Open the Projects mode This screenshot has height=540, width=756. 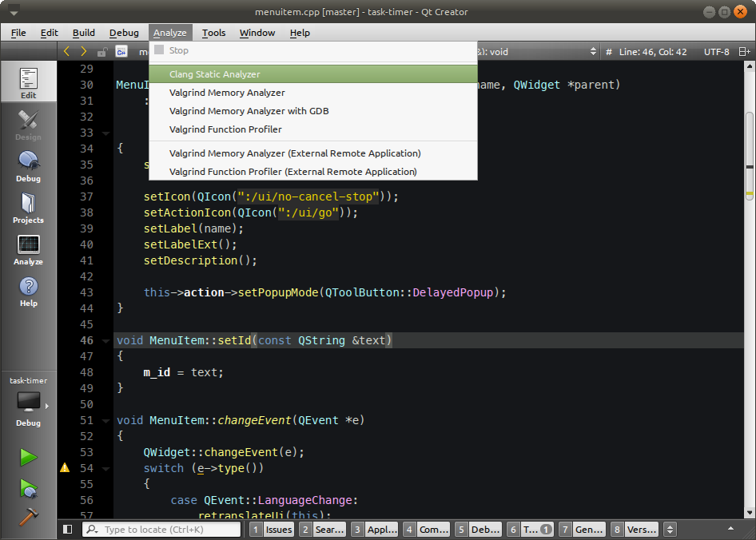point(29,208)
